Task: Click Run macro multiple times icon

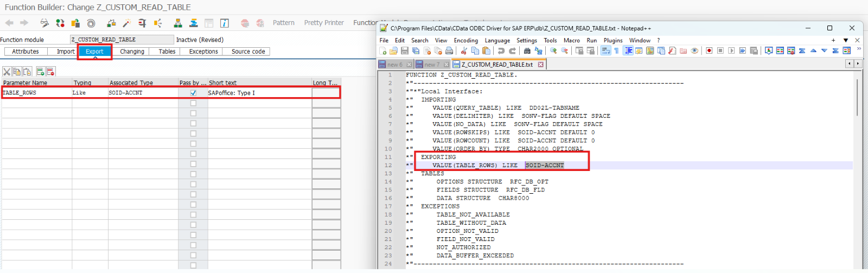Action: (x=743, y=50)
